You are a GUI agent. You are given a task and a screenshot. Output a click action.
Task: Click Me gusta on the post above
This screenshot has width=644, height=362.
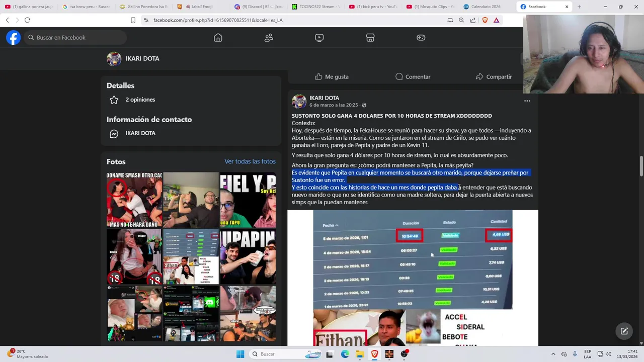pos(332,76)
